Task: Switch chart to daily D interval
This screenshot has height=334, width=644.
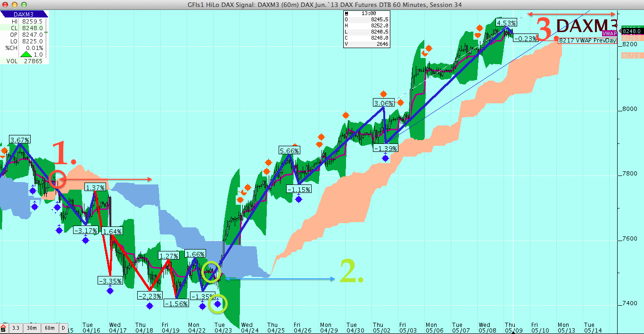Action: coord(63,327)
